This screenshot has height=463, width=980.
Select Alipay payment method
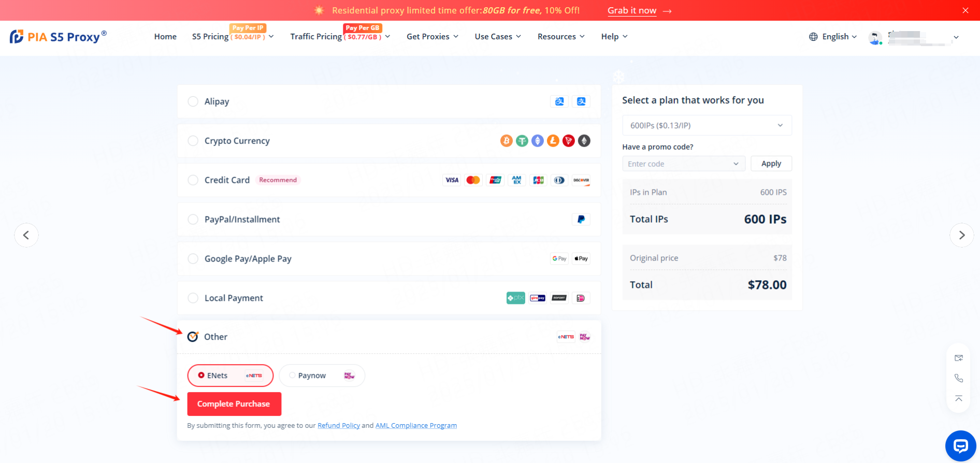coord(193,102)
